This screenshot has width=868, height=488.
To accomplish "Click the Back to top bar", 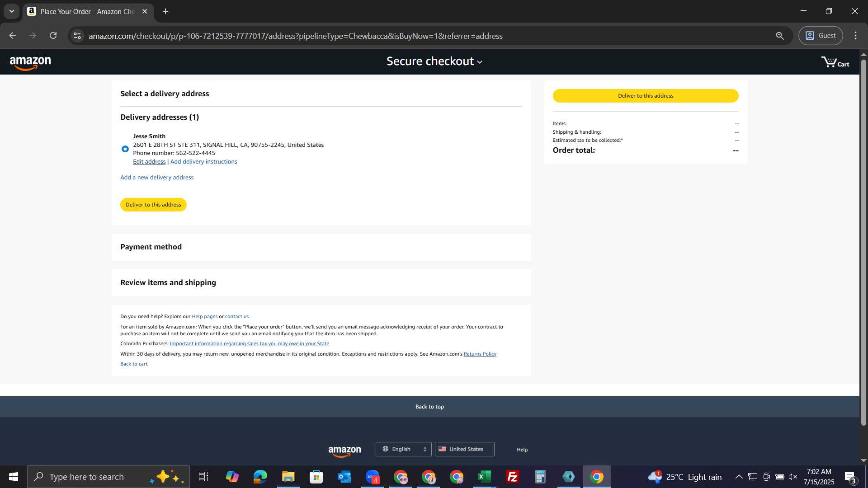I will point(429,407).
